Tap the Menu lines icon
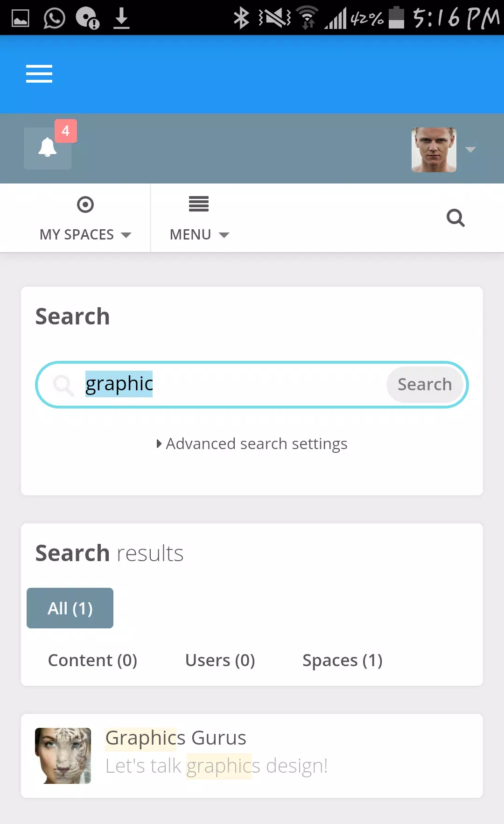This screenshot has width=504, height=824. (x=199, y=204)
